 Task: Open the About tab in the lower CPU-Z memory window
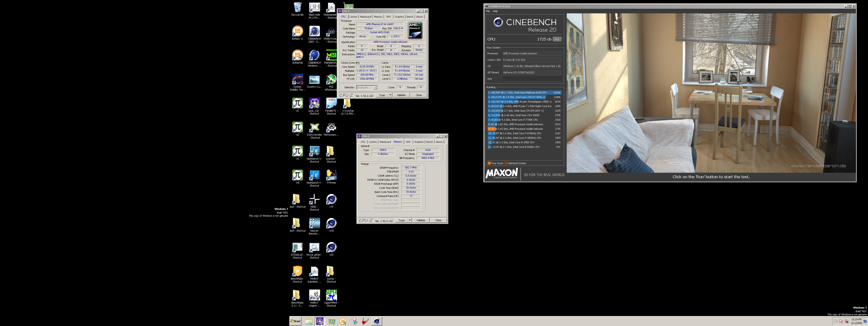point(439,142)
